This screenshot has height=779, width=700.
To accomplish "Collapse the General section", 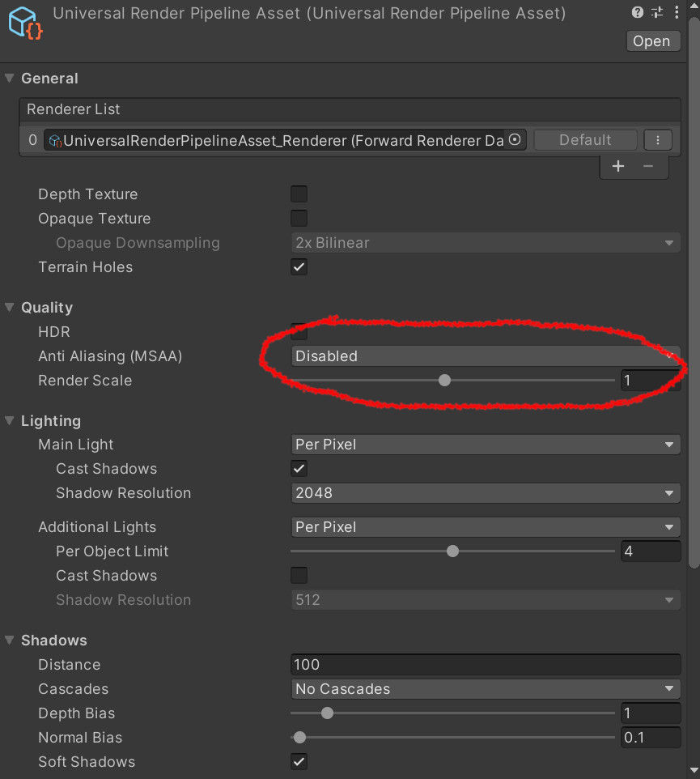I will pos(10,78).
